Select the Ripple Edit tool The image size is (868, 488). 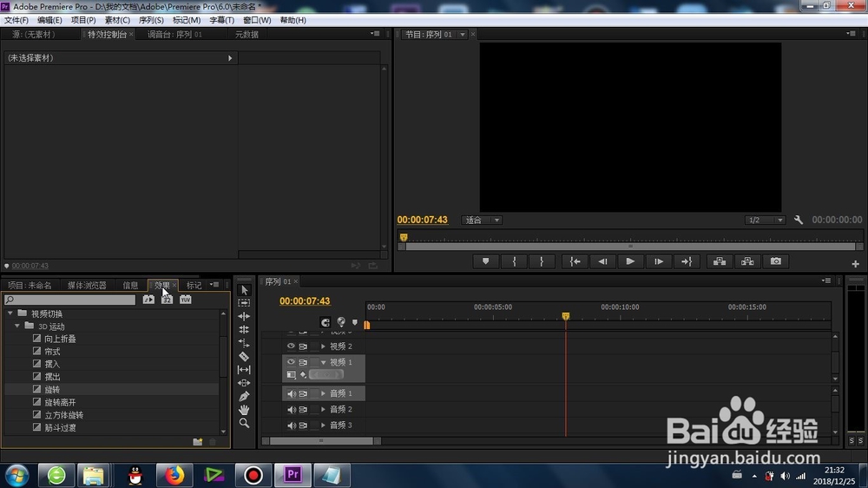point(244,316)
